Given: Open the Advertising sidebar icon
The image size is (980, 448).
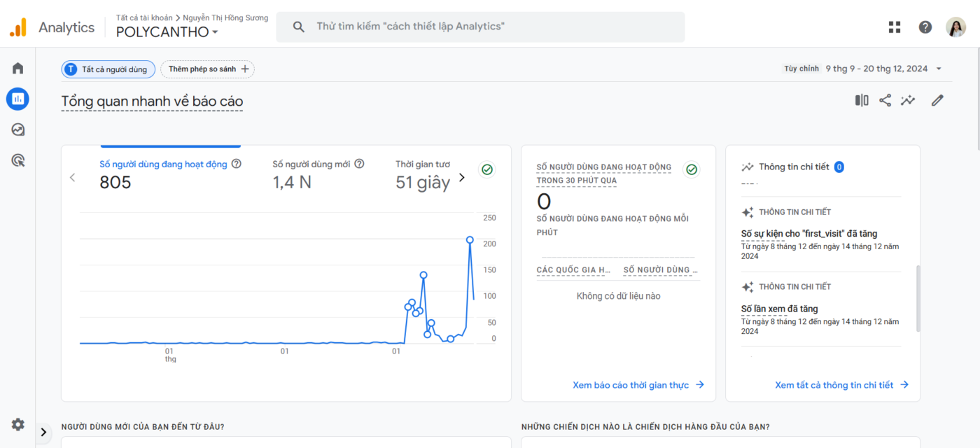Looking at the screenshot, I should coord(17,160).
